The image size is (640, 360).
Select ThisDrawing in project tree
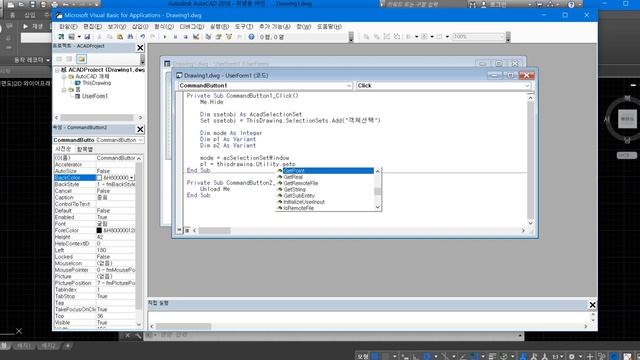pos(96,83)
